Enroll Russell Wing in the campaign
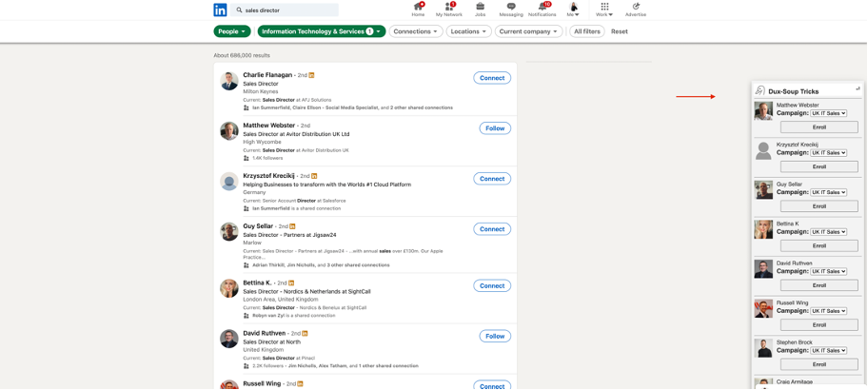The image size is (868, 390). pos(819,324)
